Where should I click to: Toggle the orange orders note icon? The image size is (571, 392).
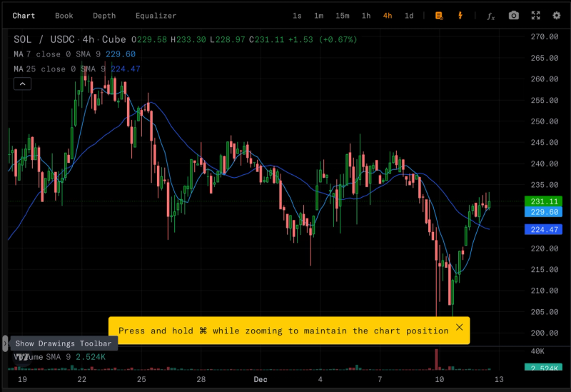pos(439,16)
